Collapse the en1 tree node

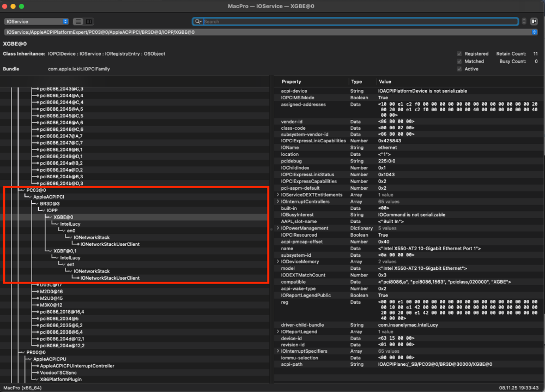point(64,265)
